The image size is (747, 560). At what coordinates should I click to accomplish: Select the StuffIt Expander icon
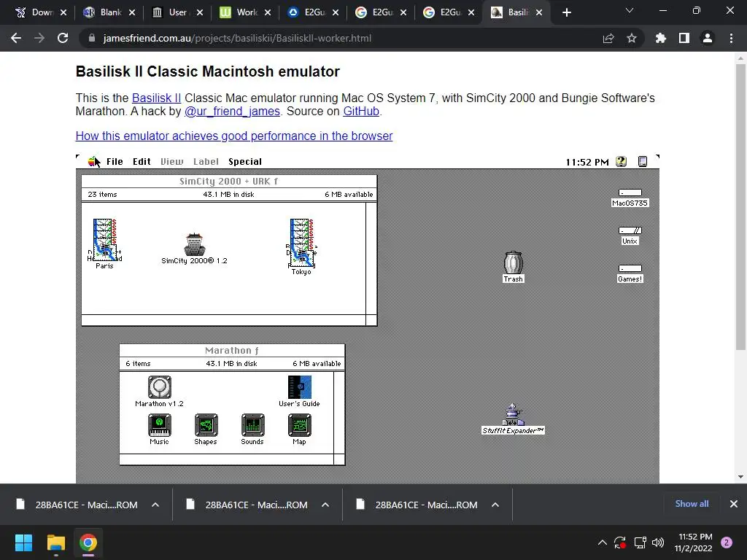point(513,415)
